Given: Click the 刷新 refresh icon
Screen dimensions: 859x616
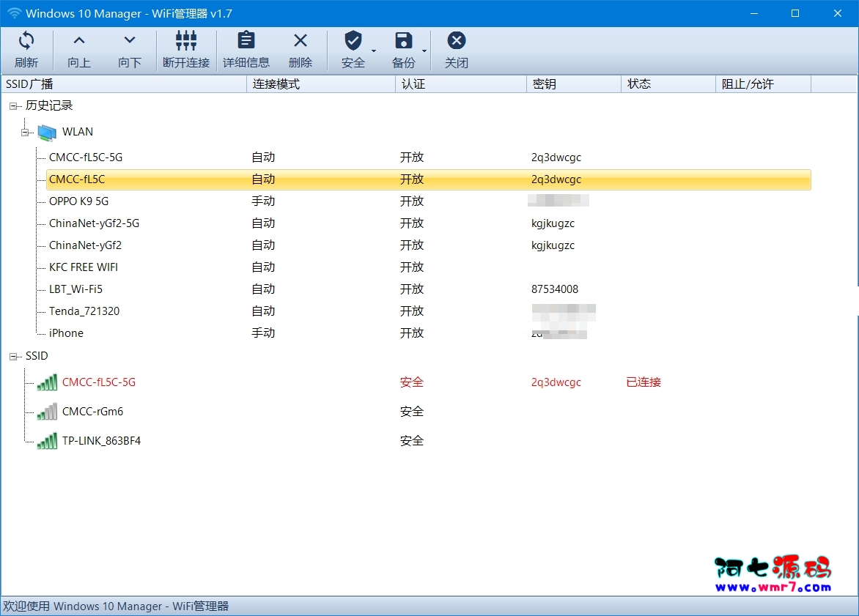Looking at the screenshot, I should pyautogui.click(x=26, y=40).
